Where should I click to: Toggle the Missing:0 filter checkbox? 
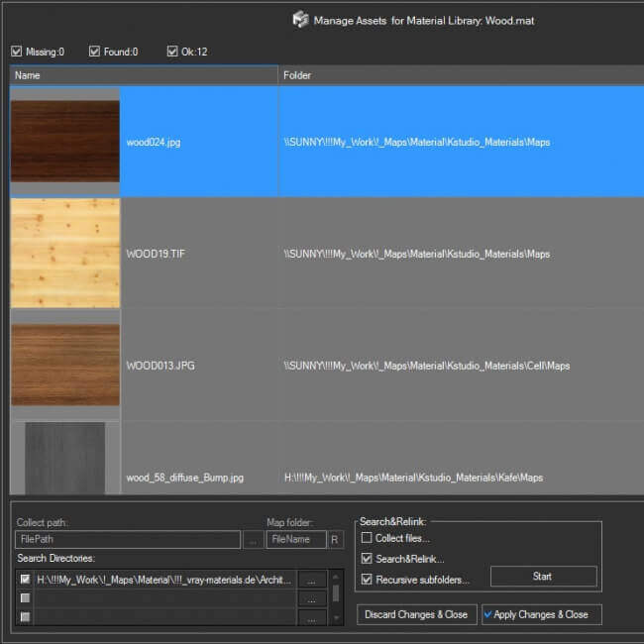point(16,52)
